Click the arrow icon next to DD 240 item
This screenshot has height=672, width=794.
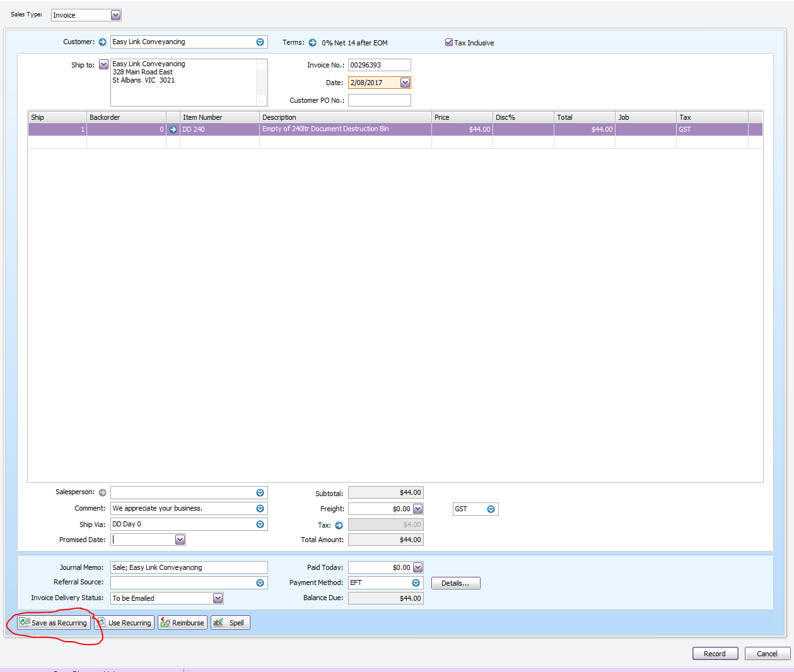click(173, 129)
